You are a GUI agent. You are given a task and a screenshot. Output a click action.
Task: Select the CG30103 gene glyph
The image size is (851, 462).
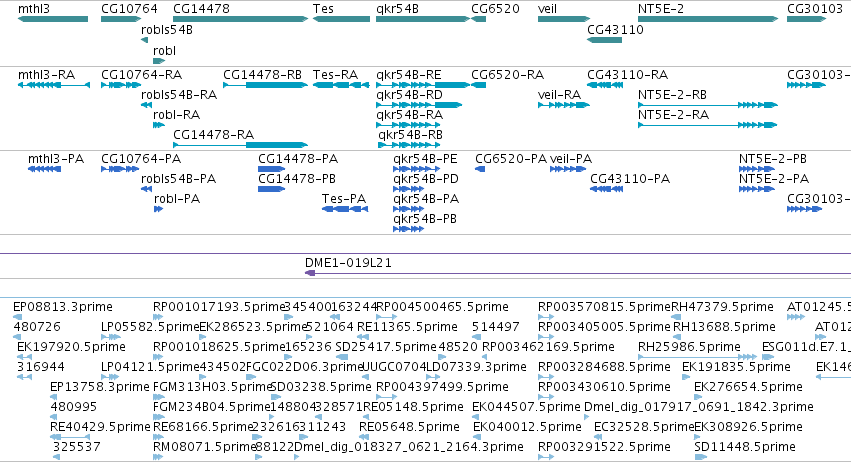click(806, 19)
